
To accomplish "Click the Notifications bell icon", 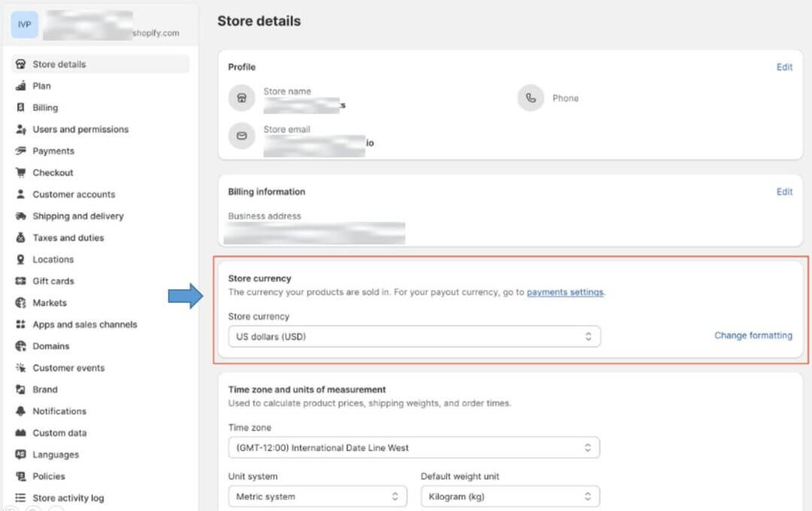I will [x=20, y=411].
